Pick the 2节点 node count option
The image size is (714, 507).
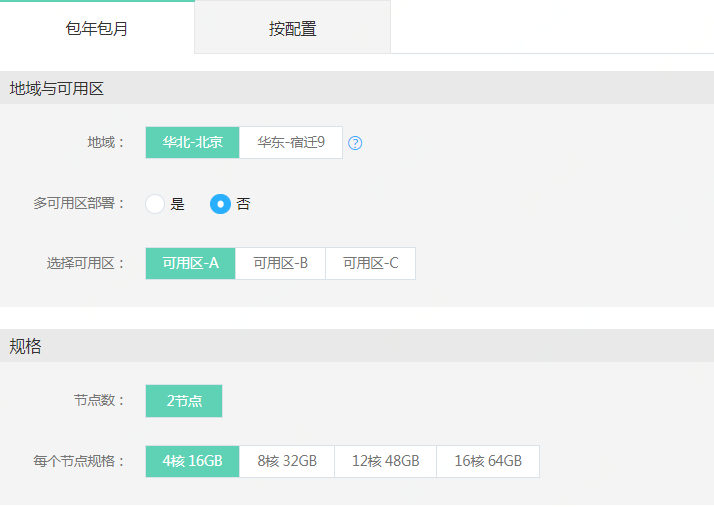tap(184, 401)
